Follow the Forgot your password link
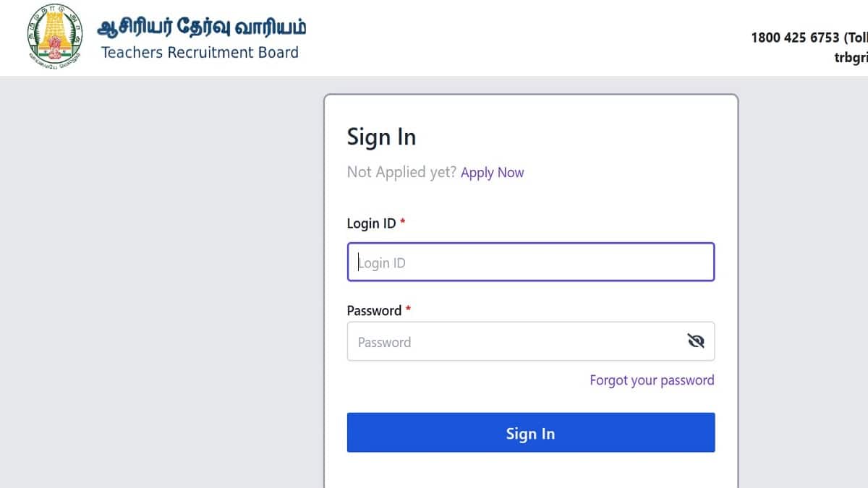868x488 pixels. click(x=652, y=380)
